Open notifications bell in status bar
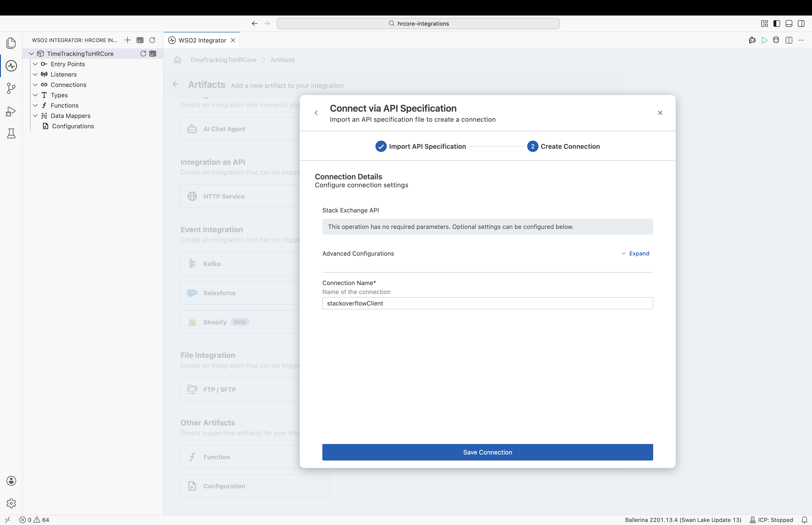The width and height of the screenshot is (812, 525). (x=804, y=520)
